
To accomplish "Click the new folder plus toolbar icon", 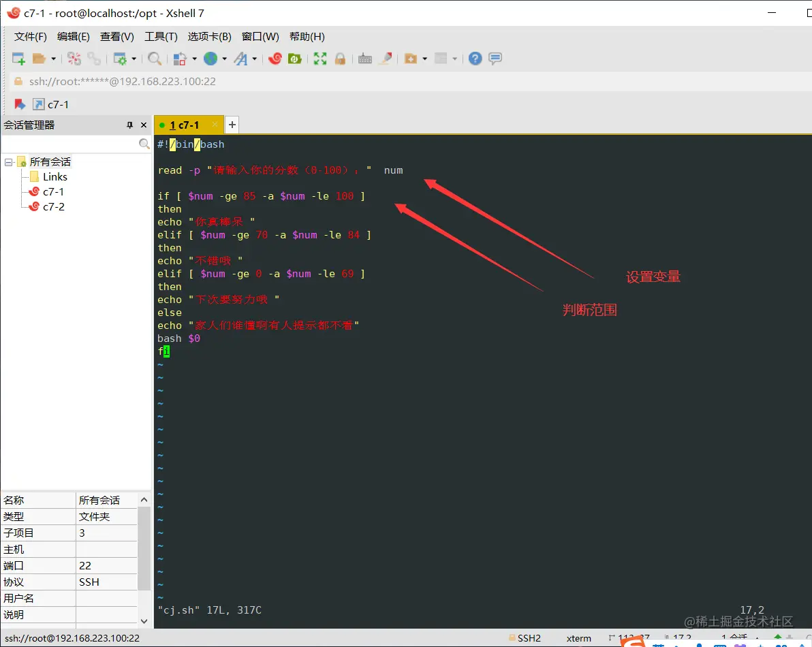I will [411, 59].
